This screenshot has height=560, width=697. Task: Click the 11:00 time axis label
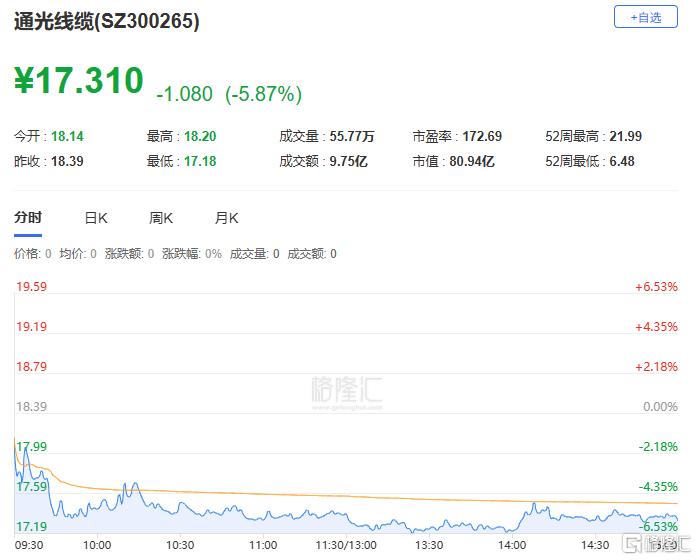tap(263, 545)
